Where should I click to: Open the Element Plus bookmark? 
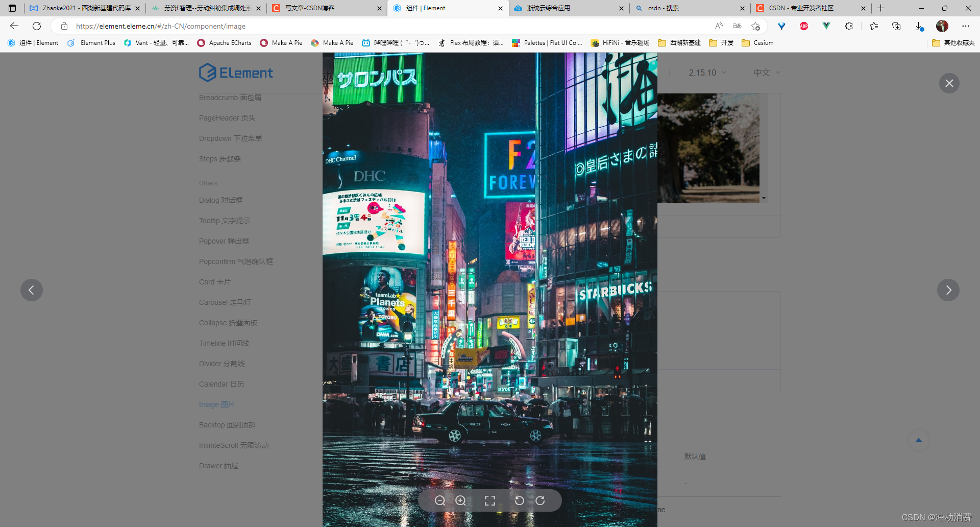(91, 43)
